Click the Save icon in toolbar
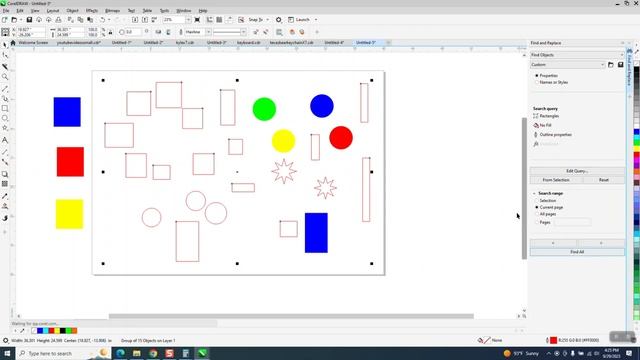Viewport: 640px width, 360px height. click(x=29, y=20)
